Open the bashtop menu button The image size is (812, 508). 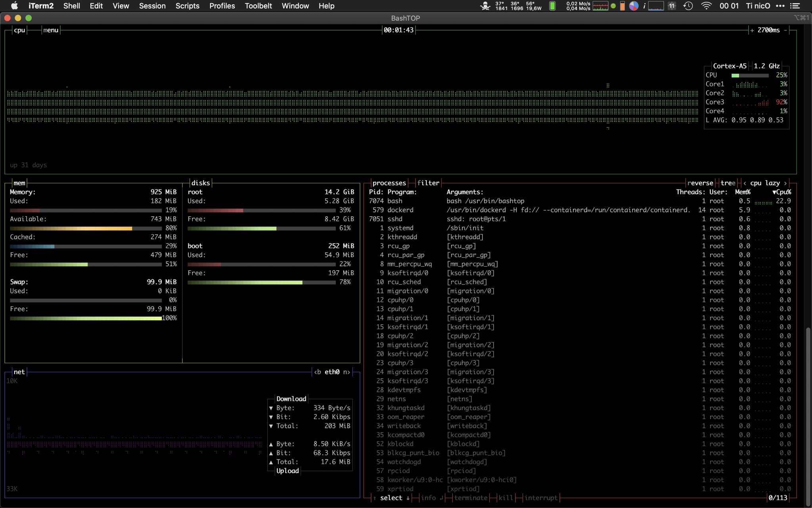click(51, 30)
